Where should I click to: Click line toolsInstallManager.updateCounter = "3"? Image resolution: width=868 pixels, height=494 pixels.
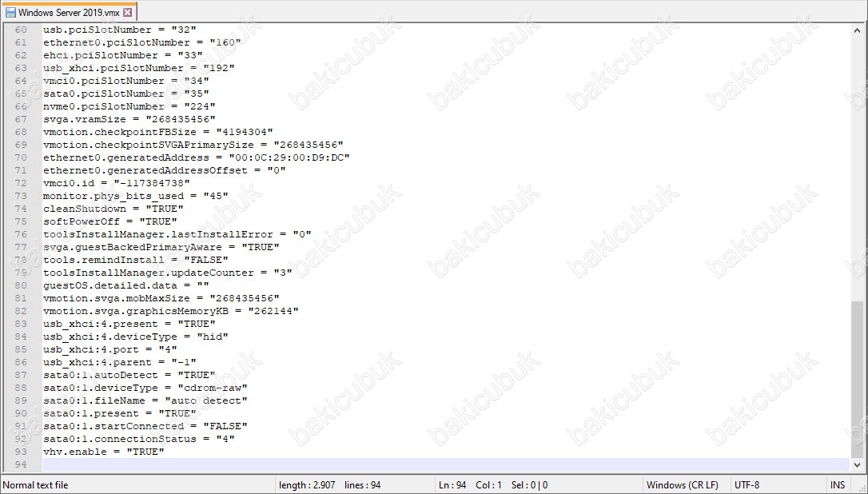pos(168,273)
